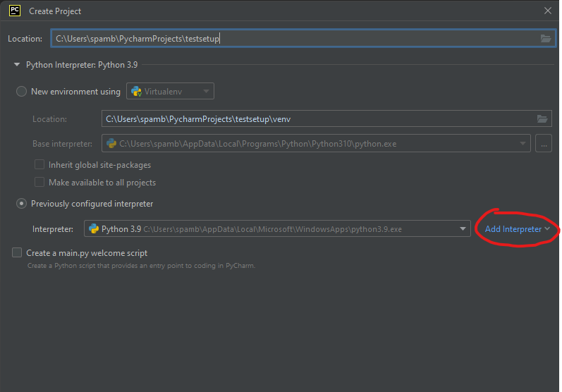The width and height of the screenshot is (562, 392).
Task: Enable Make available to all projects checkbox
Action: pos(39,182)
